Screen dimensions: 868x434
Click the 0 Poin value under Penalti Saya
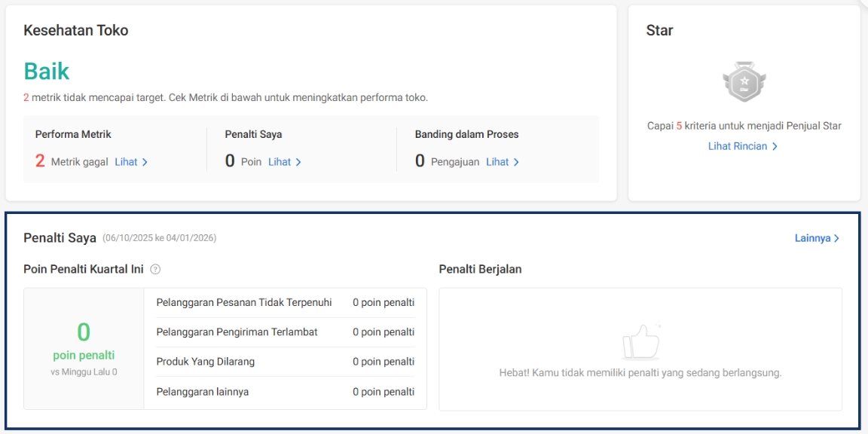click(243, 162)
